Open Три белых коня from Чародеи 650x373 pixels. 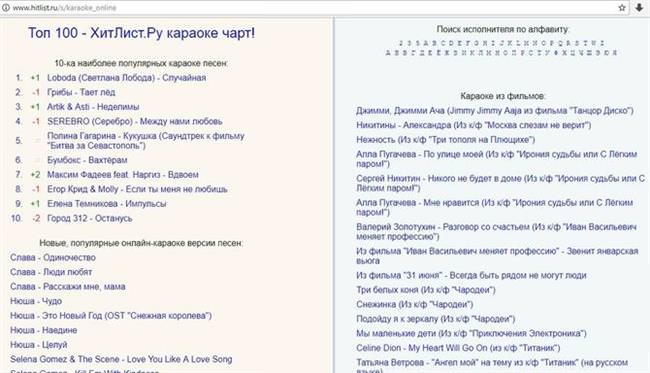click(x=426, y=290)
